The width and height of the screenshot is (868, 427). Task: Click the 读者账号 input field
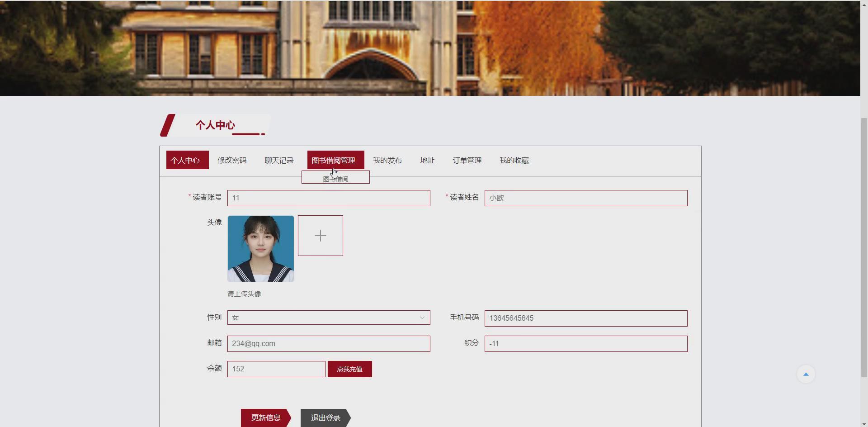coord(328,198)
